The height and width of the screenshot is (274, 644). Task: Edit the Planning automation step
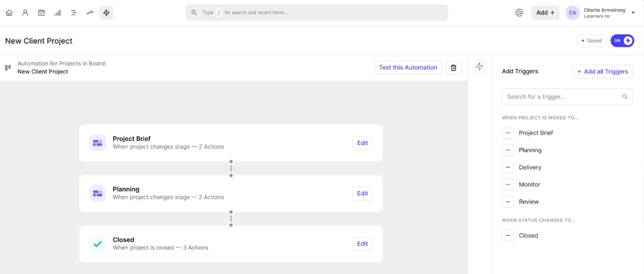pos(363,193)
